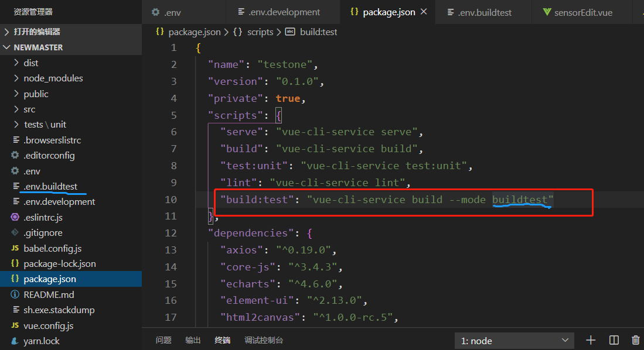644x350 pixels.
Task: Click JS icon beside babel.config.js
Action: coord(15,248)
